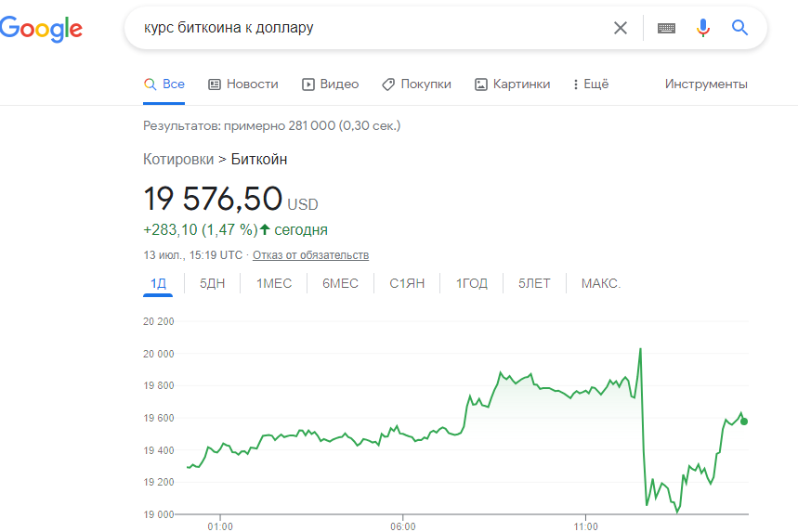
Task: Show the 1ГОД chart range
Action: click(471, 283)
